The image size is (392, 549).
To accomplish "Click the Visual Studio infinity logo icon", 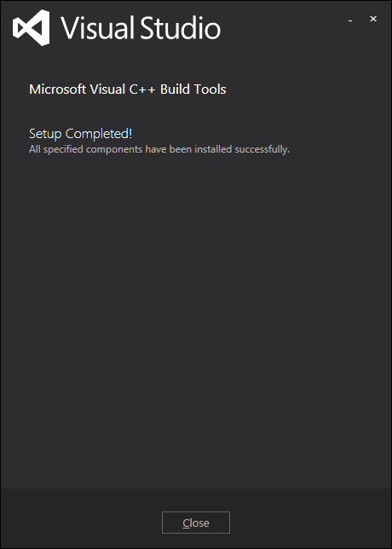I will 32,27.
